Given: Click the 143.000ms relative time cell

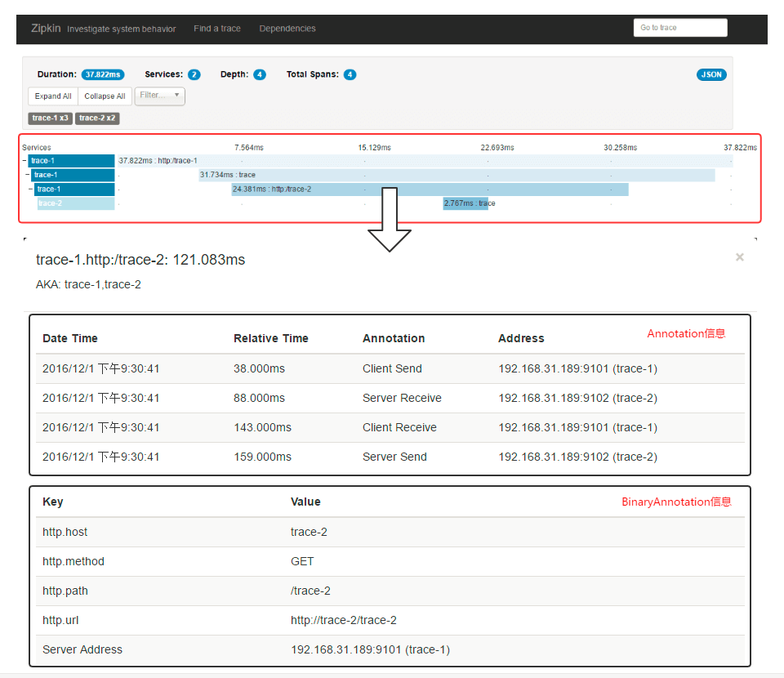Looking at the screenshot, I should point(262,427).
